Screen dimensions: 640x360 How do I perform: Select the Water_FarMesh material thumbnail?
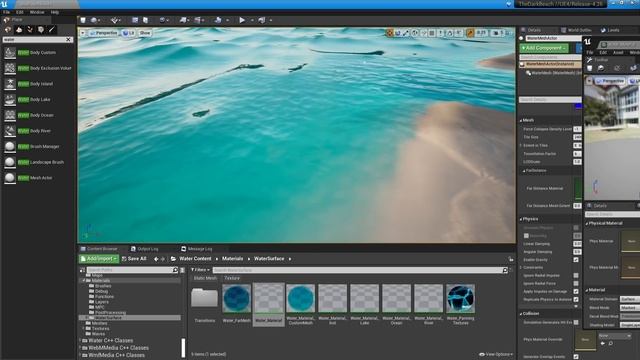[x=236, y=299]
